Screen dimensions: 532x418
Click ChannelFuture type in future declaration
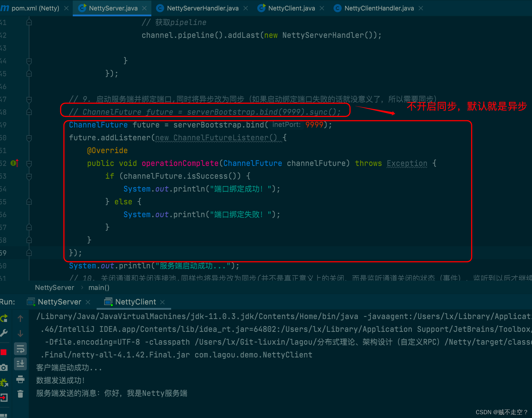[98, 125]
